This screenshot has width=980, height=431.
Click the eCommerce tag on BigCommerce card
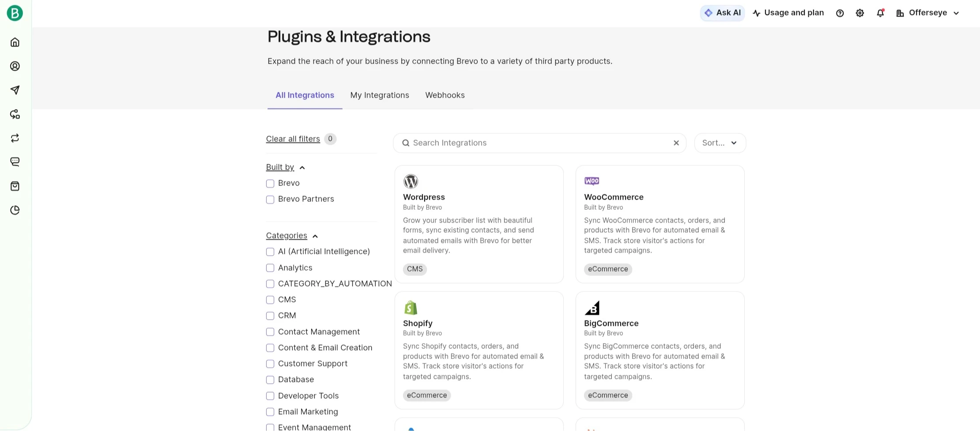[608, 396]
